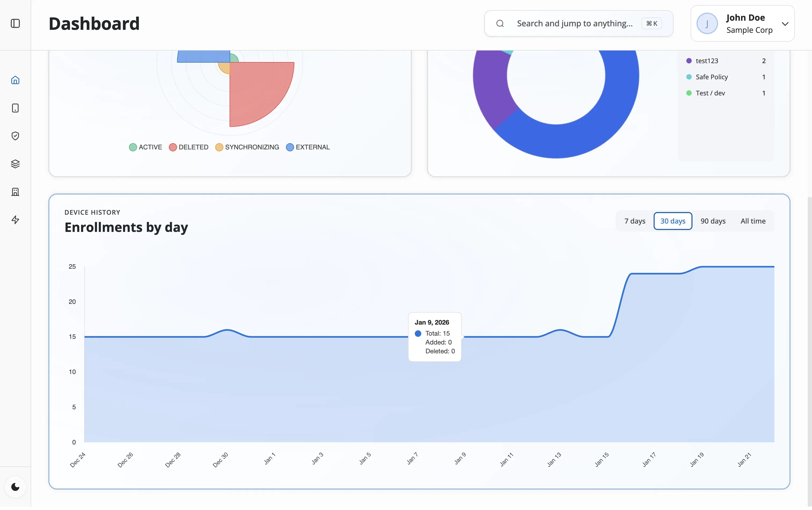Image resolution: width=812 pixels, height=510 pixels.
Task: Click the layers stack icon in sidebar
Action: [16, 164]
